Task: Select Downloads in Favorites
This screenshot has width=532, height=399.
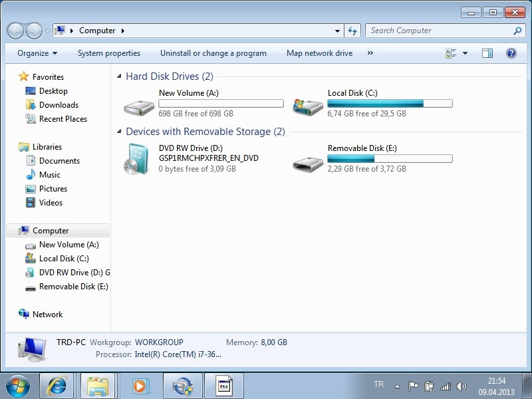Action: tap(59, 105)
